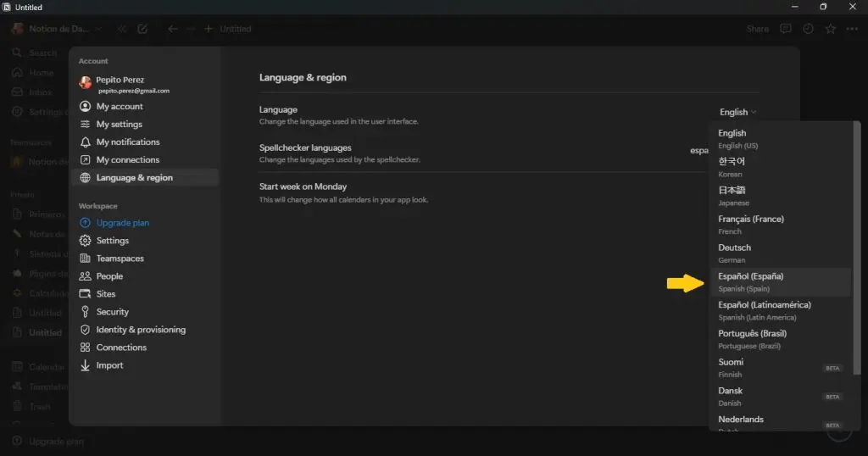Select English (US) language option
Screen dimensions: 868x456
click(x=781, y=138)
